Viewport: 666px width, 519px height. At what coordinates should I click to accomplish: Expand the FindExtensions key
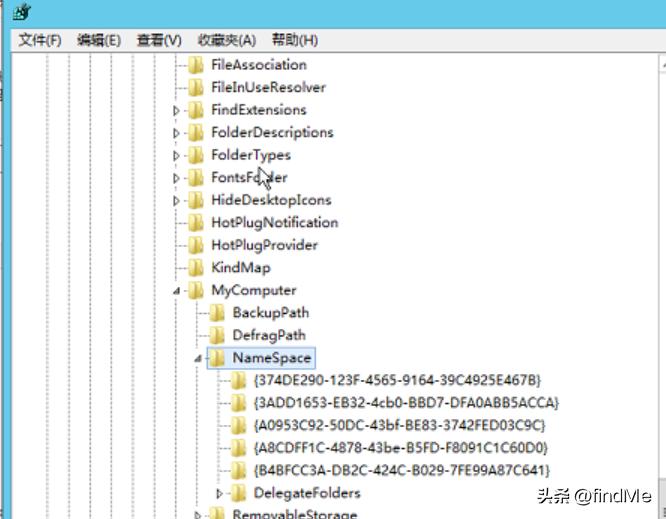point(176,110)
